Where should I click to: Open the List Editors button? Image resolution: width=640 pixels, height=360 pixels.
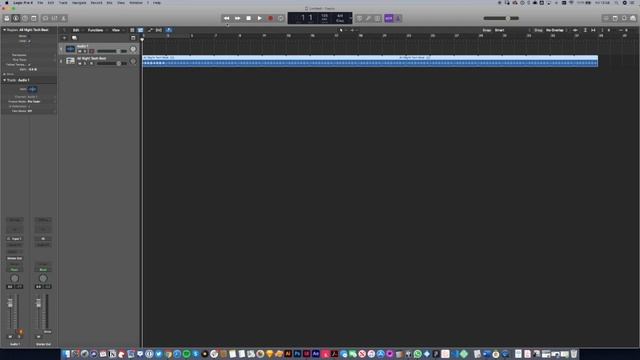(x=606, y=18)
